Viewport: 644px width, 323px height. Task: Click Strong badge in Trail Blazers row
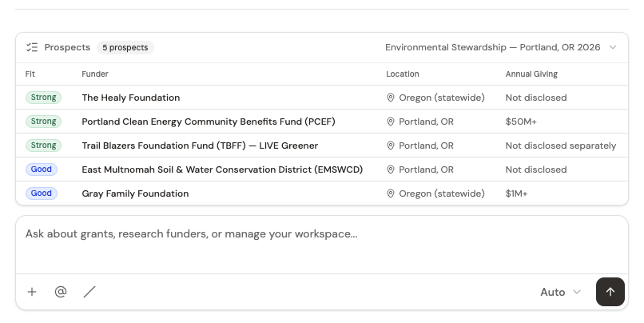point(43,145)
